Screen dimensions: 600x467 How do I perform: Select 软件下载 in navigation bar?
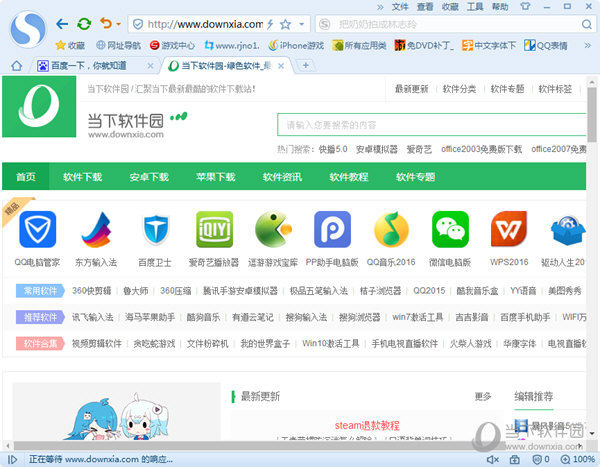click(x=83, y=176)
